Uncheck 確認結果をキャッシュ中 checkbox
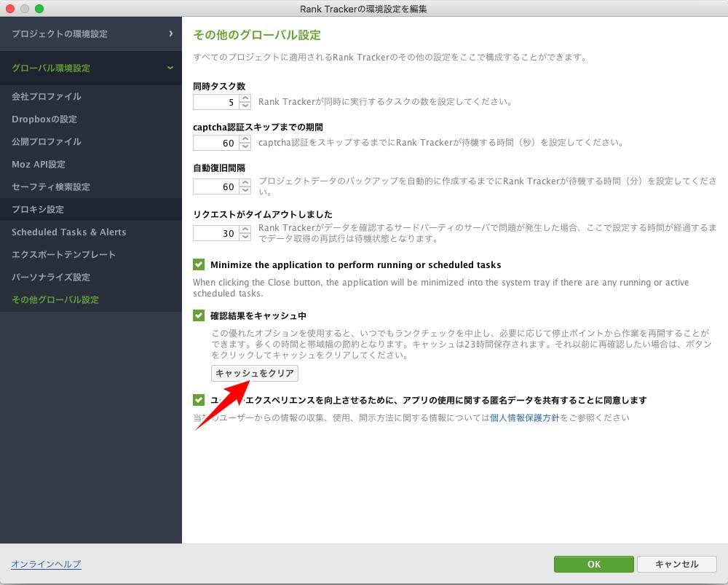This screenshot has width=728, height=585. (199, 315)
